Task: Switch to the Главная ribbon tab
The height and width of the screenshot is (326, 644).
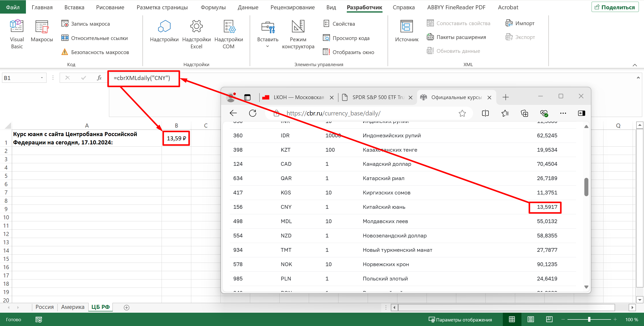Action: (42, 7)
